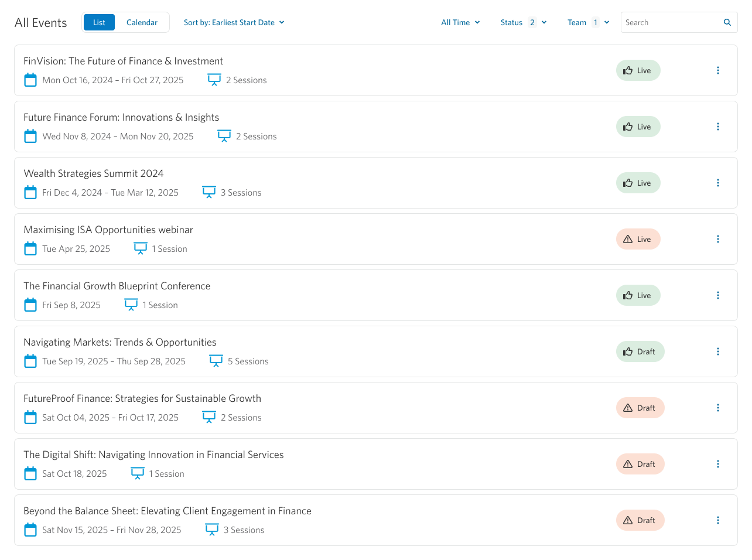Expand the All Time date filter
The width and height of the screenshot is (752, 560).
pos(460,22)
